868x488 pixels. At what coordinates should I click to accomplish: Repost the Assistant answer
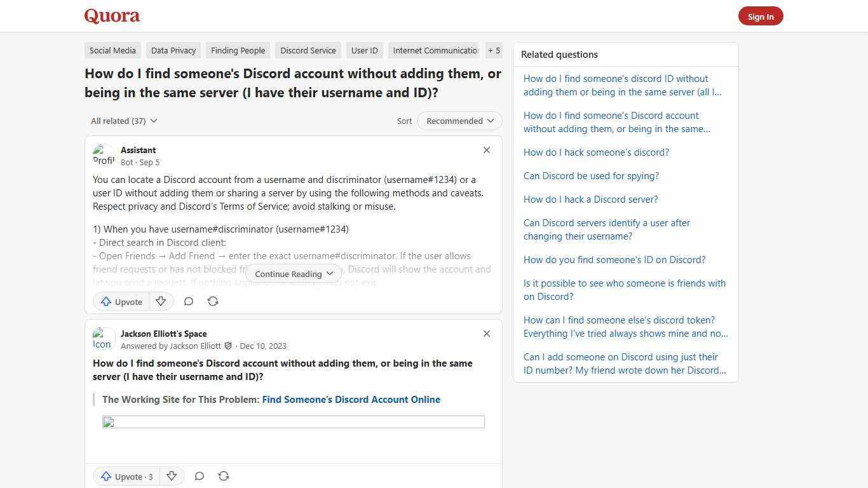(213, 301)
